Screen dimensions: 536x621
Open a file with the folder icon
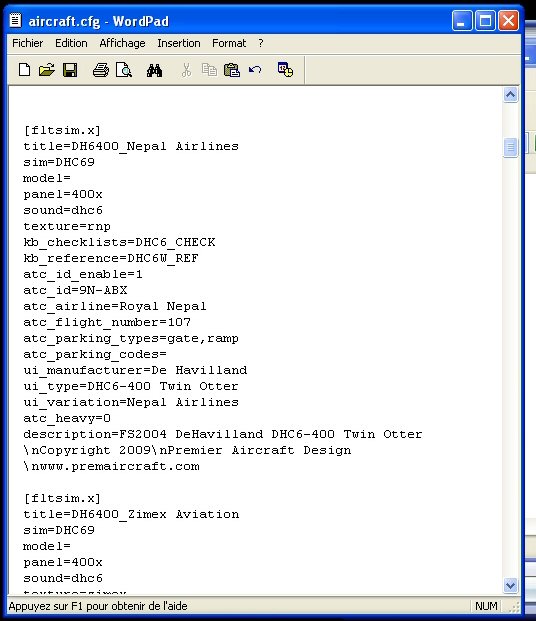(x=47, y=70)
